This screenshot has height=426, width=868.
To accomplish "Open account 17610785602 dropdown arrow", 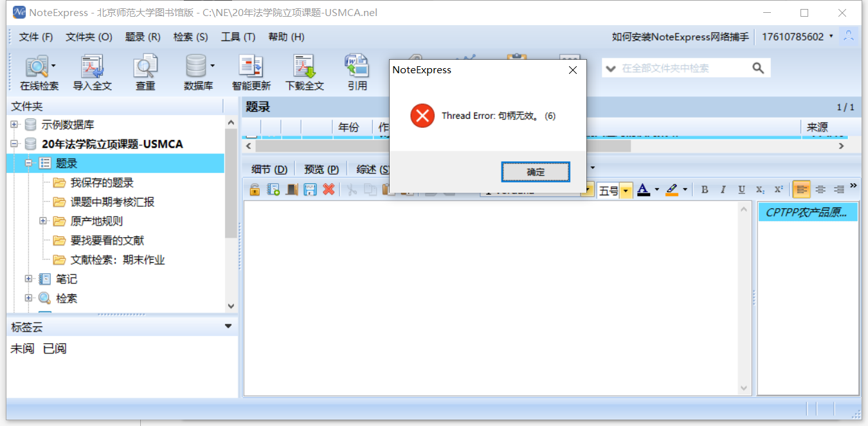I will [831, 36].
